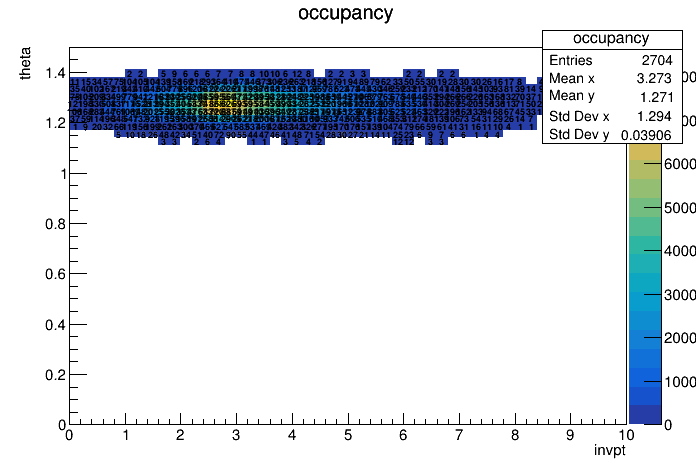
Task: Select the "occupancy" header of the stats box
Action: tap(611, 39)
